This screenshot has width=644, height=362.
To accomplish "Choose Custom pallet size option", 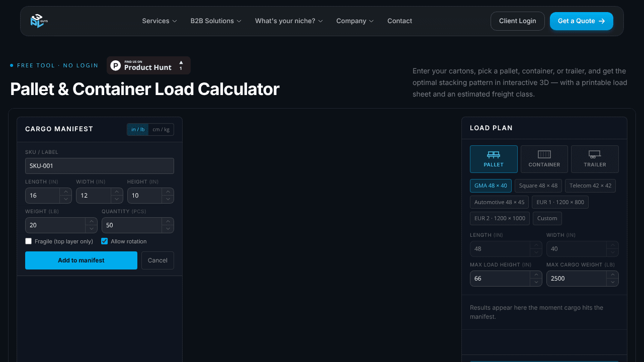I will point(547,218).
